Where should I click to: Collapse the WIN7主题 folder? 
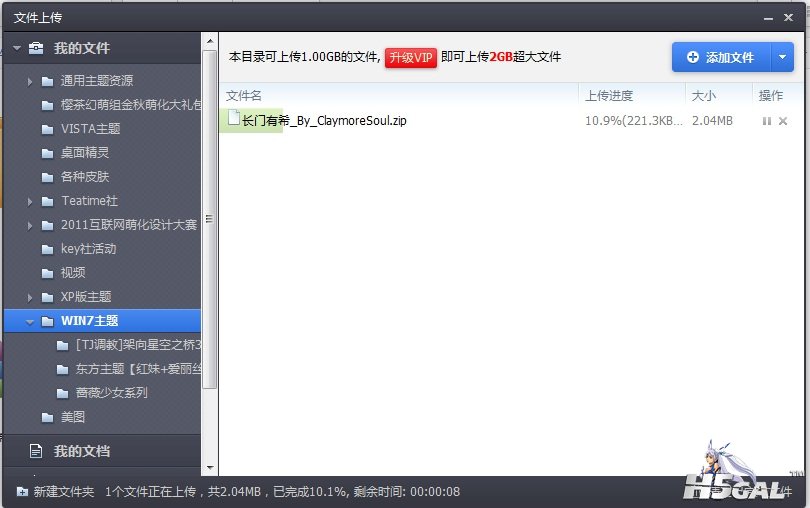(x=30, y=322)
